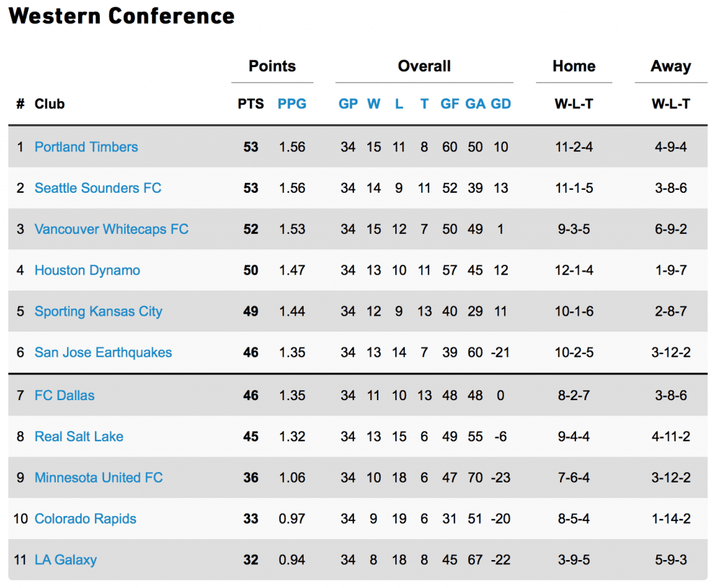The width and height of the screenshot is (715, 588).
Task: Sort table by PPG column header
Action: click(292, 103)
